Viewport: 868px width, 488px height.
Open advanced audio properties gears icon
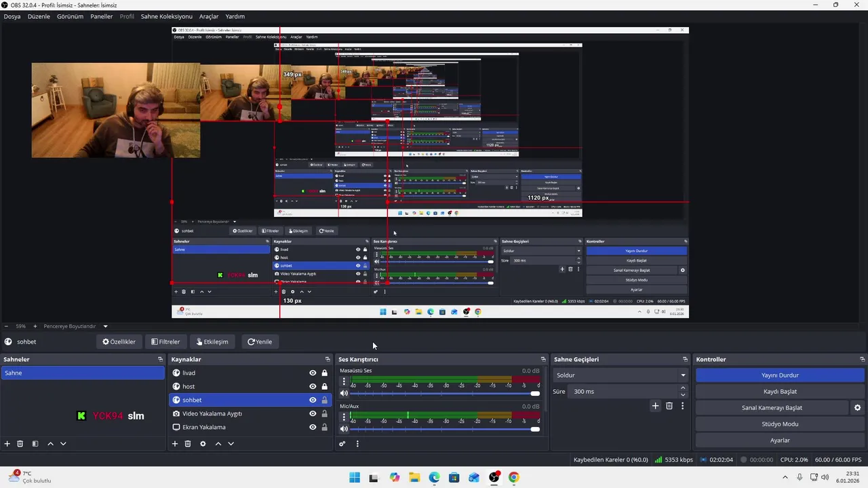(x=342, y=444)
